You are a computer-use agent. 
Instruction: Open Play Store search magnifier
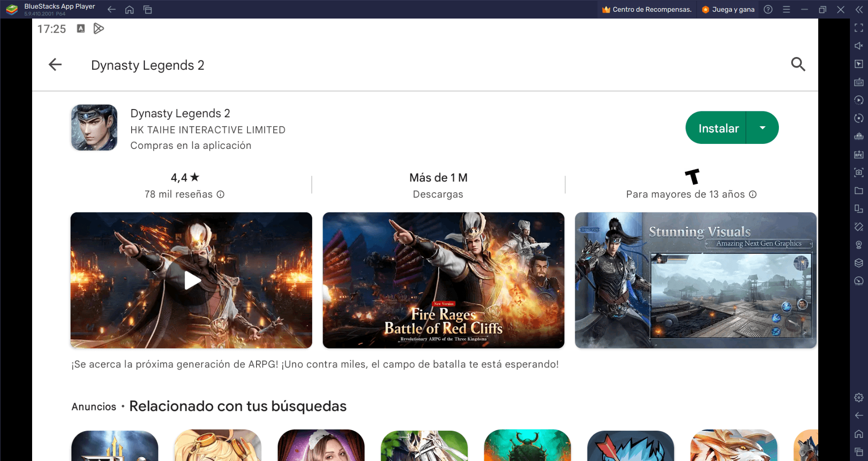798,64
